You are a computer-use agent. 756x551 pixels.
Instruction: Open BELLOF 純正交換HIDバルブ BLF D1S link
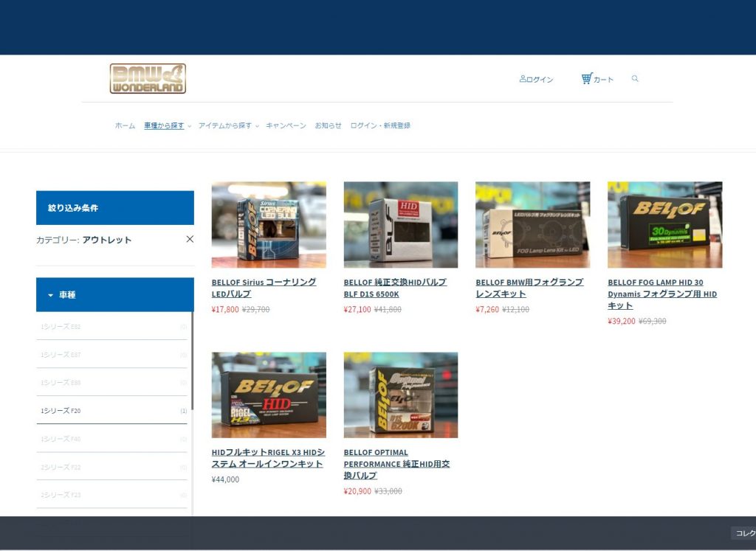395,288
